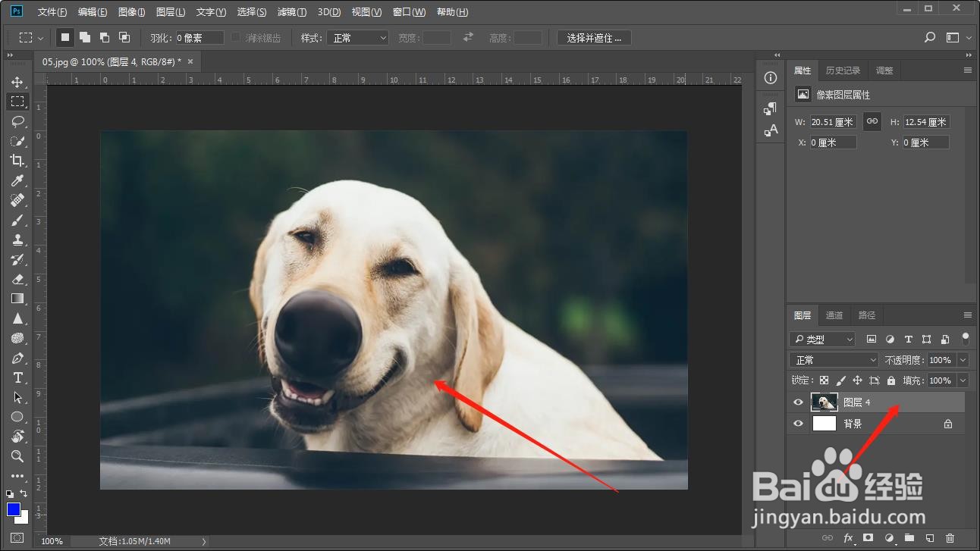Open the Layers panel flyout menu
Viewport: 980px width, 551px height.
967,315
